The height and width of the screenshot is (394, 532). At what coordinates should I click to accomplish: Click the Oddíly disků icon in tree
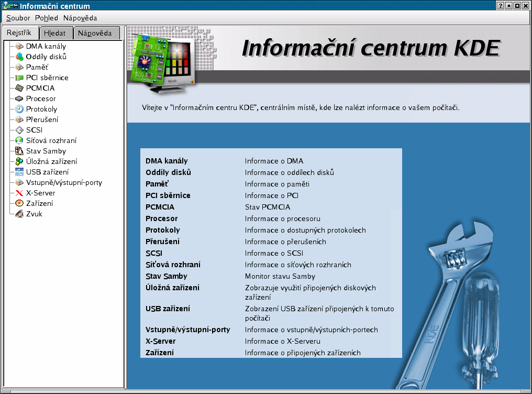point(19,57)
